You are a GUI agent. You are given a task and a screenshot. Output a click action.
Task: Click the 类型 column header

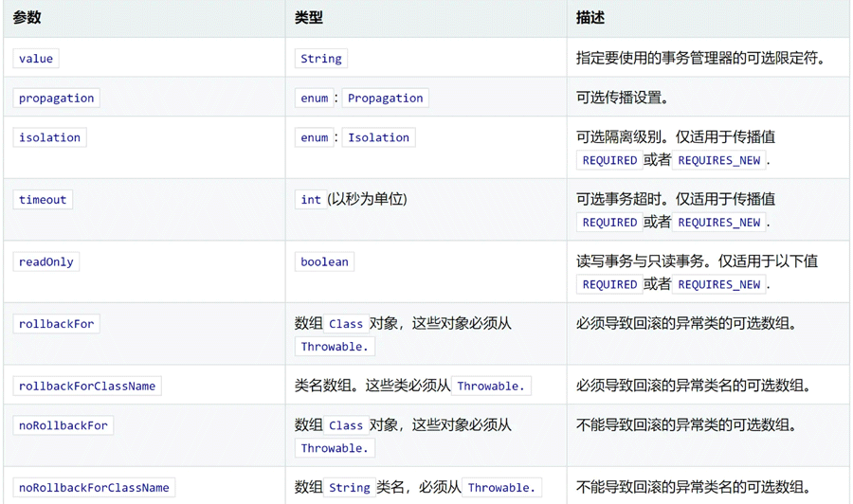click(308, 18)
